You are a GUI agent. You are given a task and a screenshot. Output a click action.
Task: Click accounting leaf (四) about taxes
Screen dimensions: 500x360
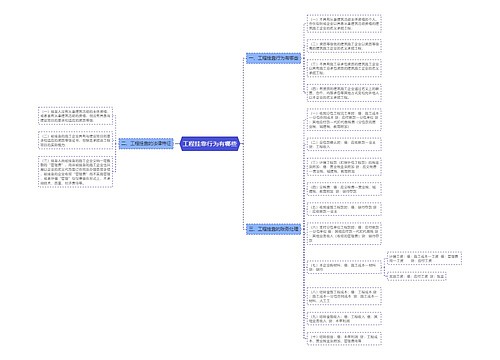[344, 189]
